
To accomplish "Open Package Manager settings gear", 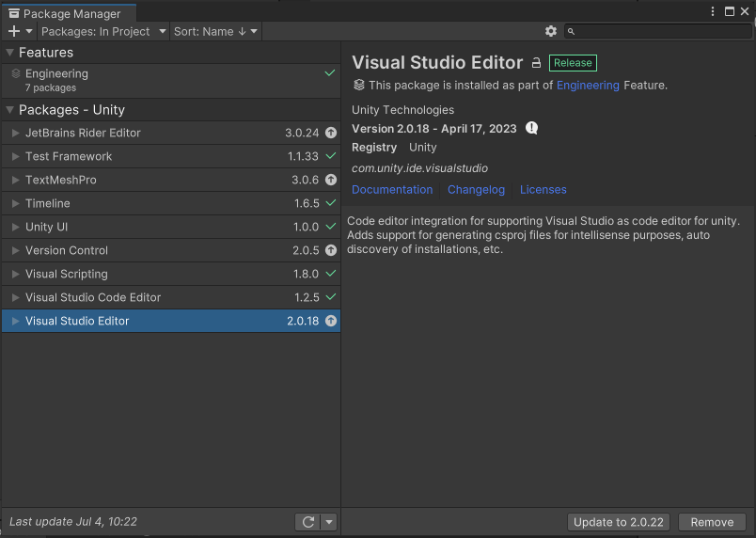I will click(551, 31).
